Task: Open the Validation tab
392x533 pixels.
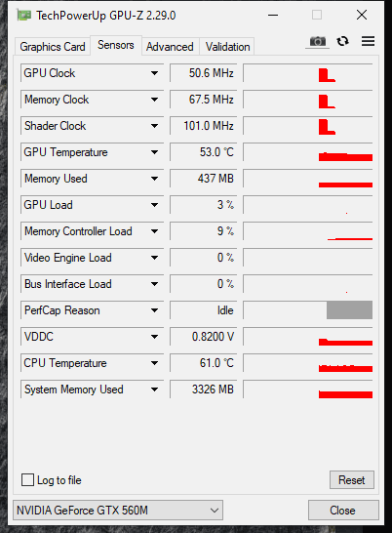Action: 227,47
